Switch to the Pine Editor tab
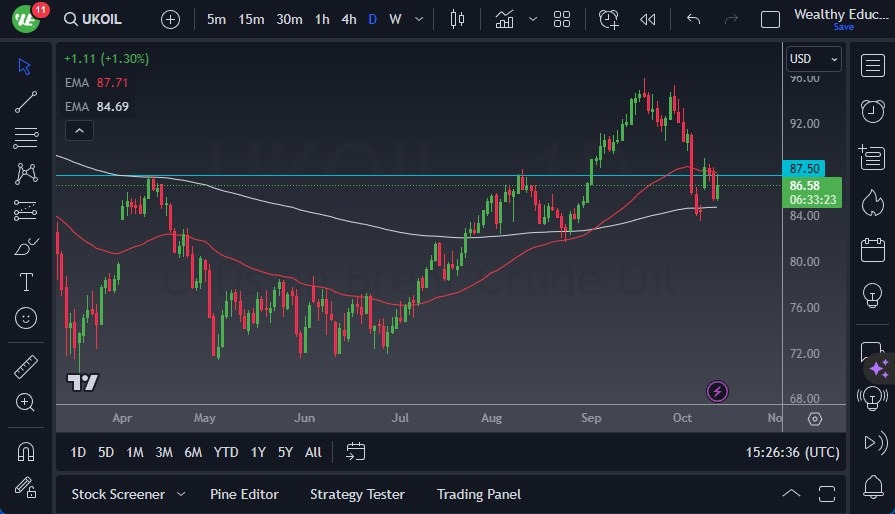Image resolution: width=895 pixels, height=514 pixels. point(244,494)
